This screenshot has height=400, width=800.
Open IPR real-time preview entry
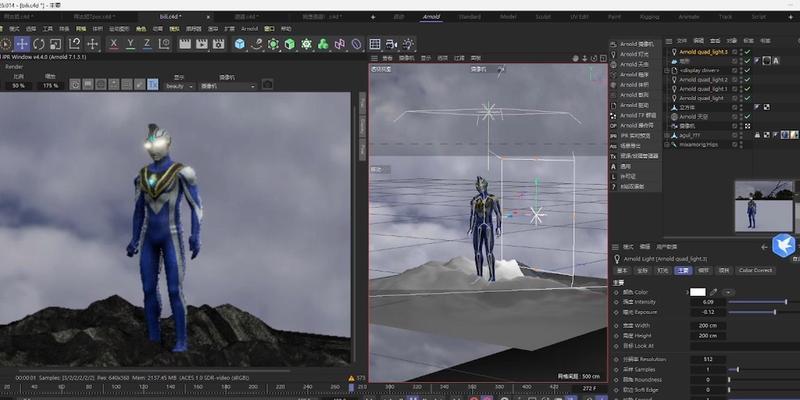pyautogui.click(x=635, y=136)
